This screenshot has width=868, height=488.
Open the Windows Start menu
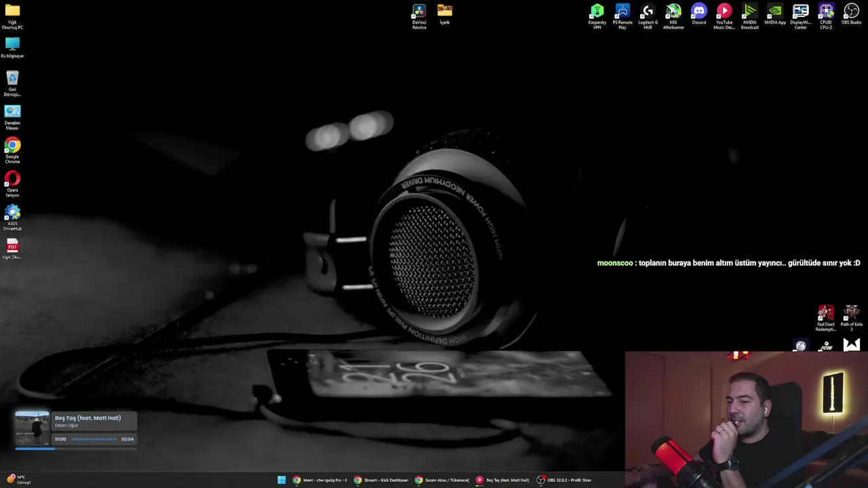(x=281, y=480)
